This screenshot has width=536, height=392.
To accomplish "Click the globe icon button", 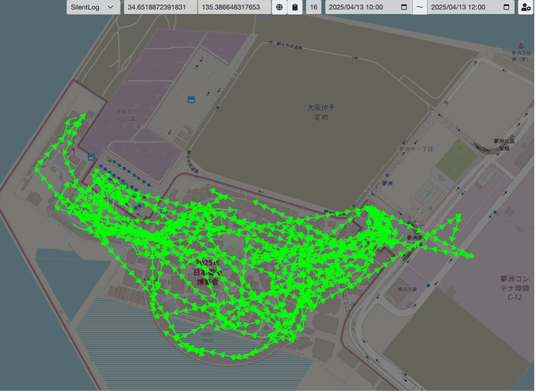I will (x=279, y=7).
